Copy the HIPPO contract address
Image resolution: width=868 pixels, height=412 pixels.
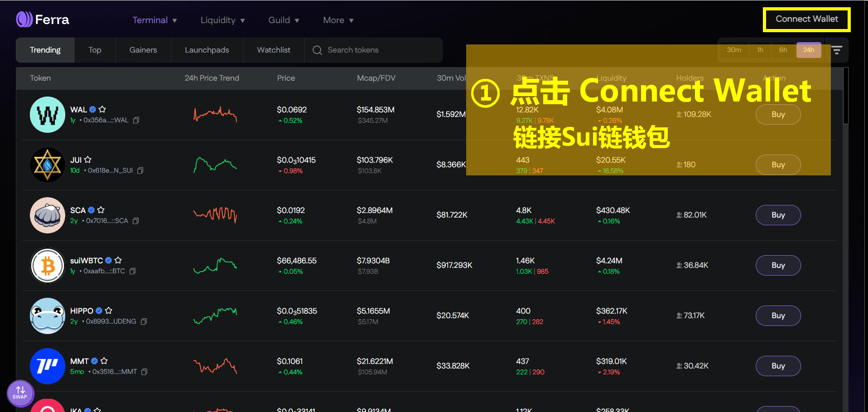point(144,321)
